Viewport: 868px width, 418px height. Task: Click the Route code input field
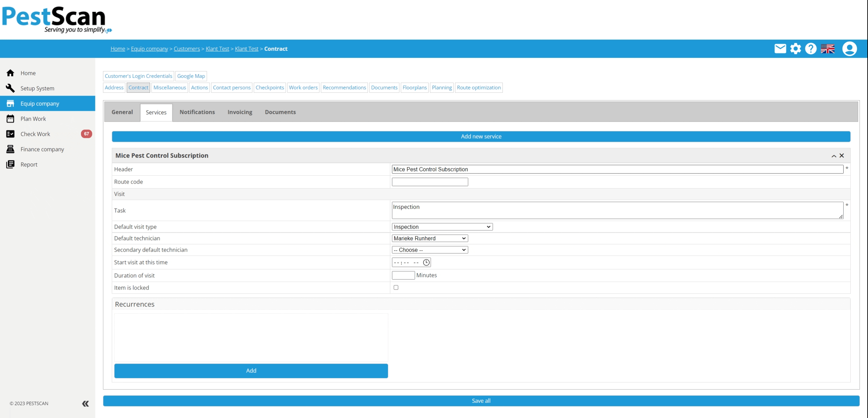click(x=430, y=182)
